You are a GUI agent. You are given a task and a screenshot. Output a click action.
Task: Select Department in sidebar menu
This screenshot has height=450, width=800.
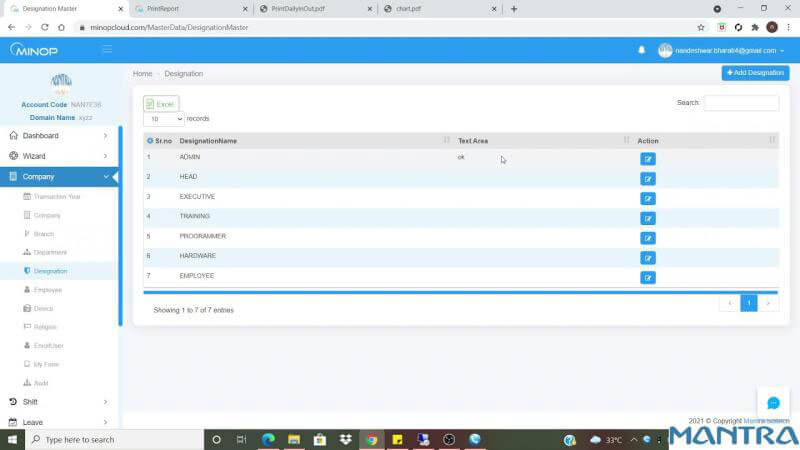[50, 252]
